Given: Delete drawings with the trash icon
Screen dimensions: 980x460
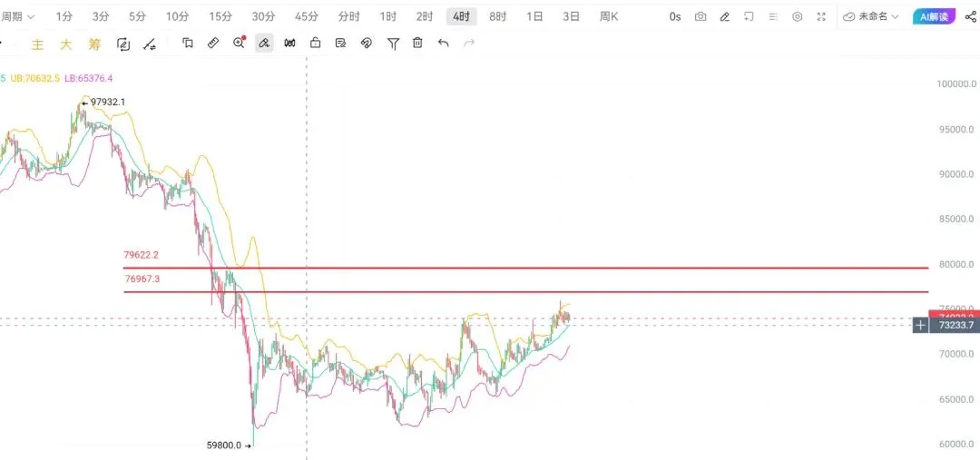Looking at the screenshot, I should click(x=417, y=44).
